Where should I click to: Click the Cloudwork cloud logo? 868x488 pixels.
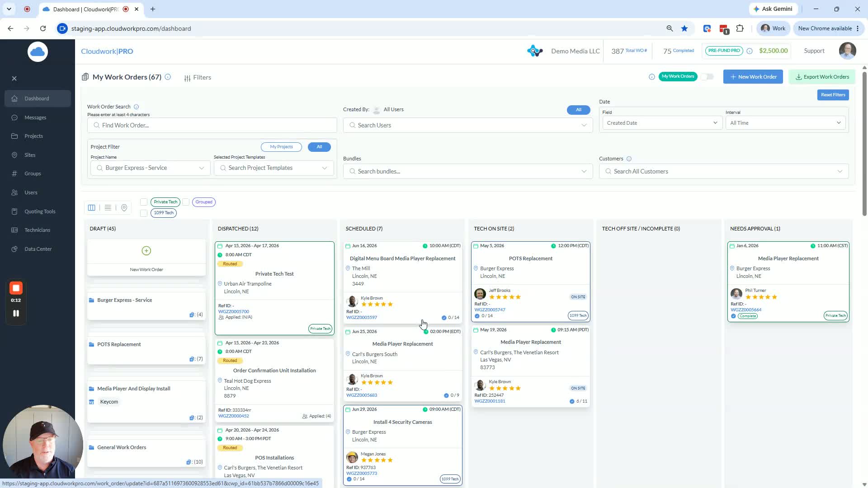[38, 52]
